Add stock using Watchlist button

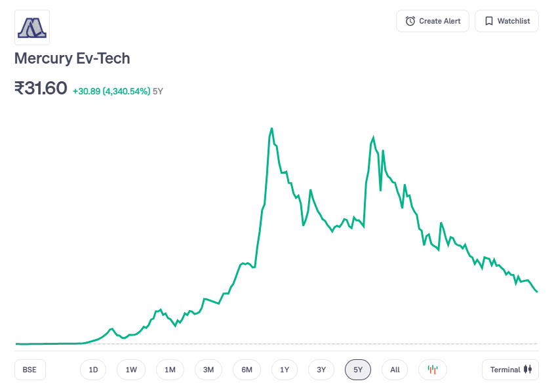[507, 21]
